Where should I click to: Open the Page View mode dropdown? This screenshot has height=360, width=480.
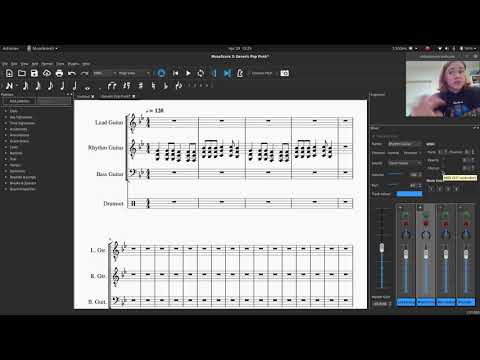click(x=134, y=73)
